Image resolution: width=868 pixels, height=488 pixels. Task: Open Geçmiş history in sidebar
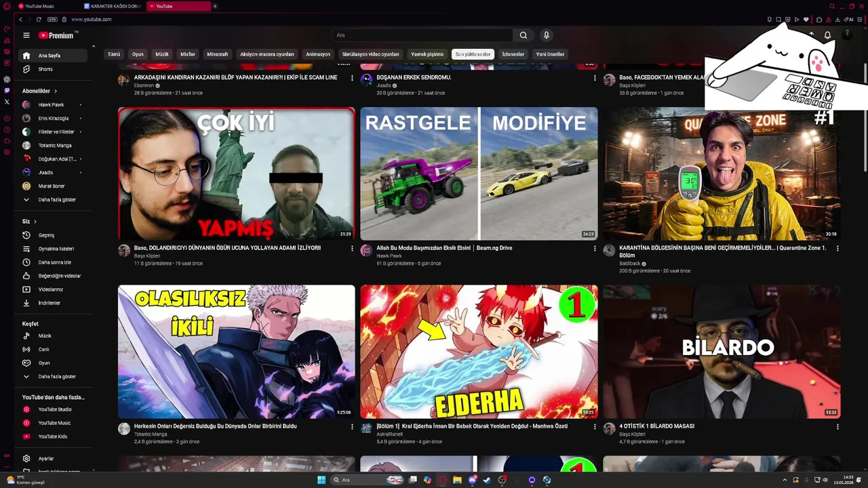click(x=46, y=235)
